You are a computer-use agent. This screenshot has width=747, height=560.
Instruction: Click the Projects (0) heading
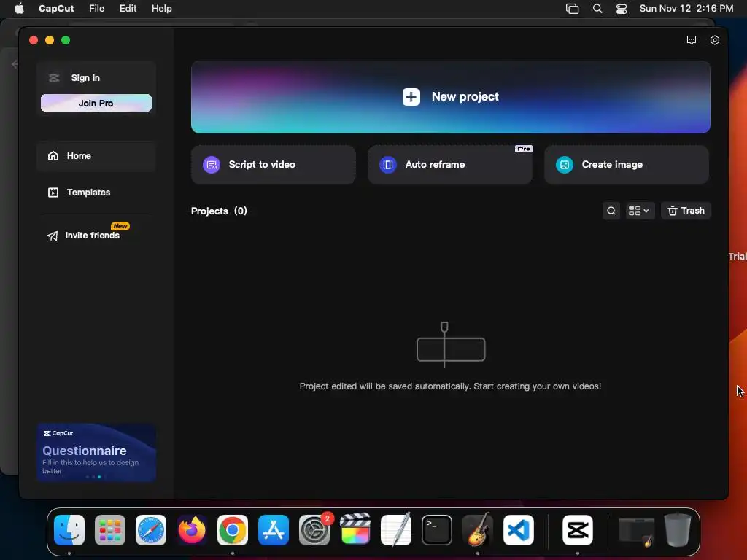pos(219,211)
